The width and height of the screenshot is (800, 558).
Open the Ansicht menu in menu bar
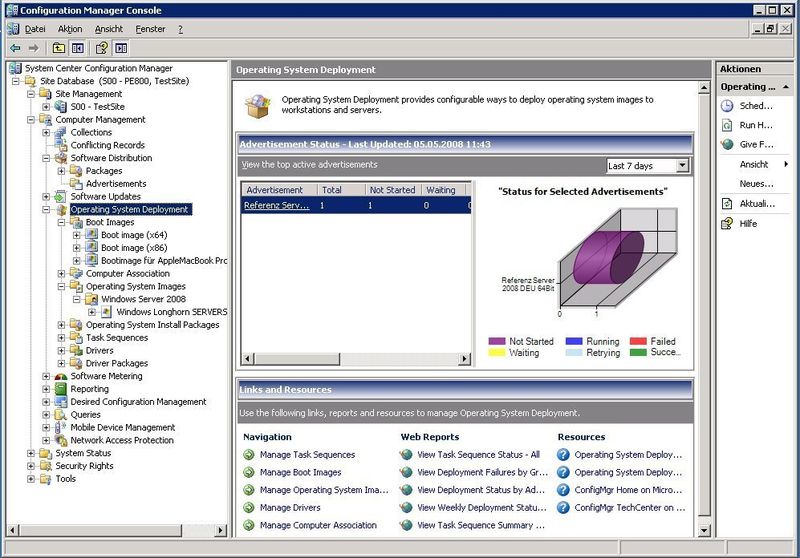coord(109,29)
